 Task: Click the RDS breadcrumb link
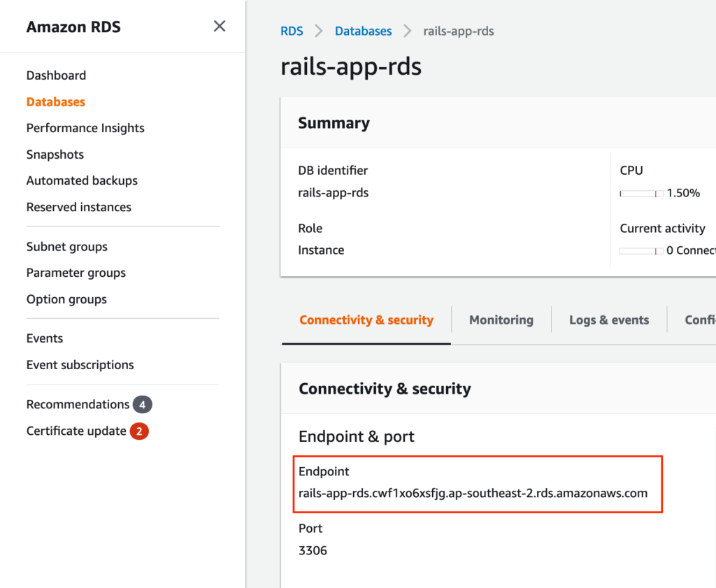pos(292,31)
